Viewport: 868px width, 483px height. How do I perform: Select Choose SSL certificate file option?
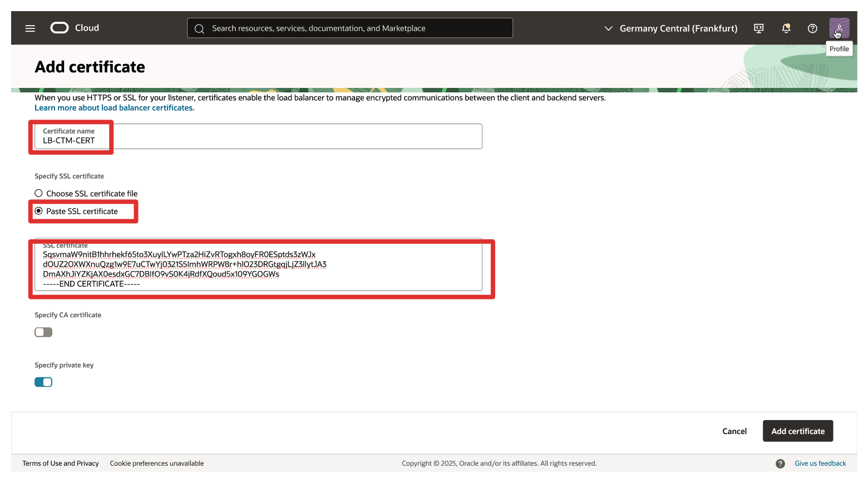point(39,194)
